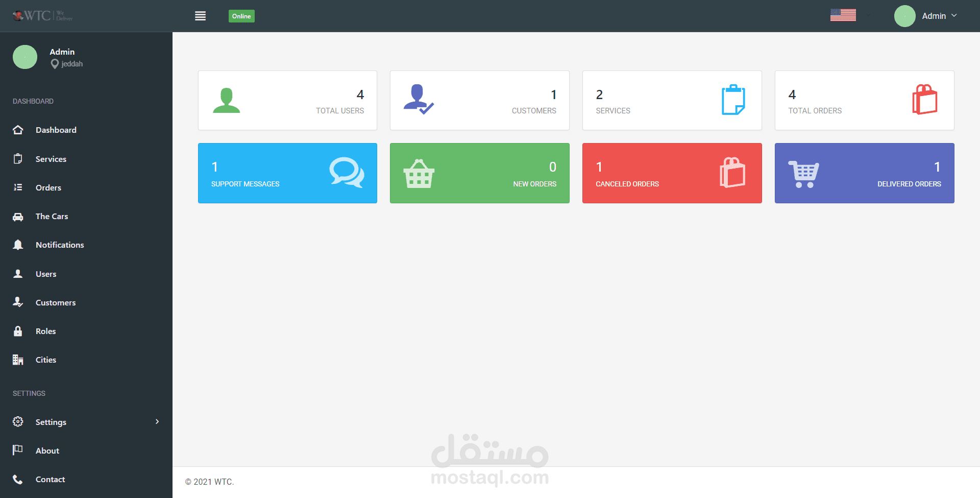Click the Customers card user-check icon

(419, 99)
